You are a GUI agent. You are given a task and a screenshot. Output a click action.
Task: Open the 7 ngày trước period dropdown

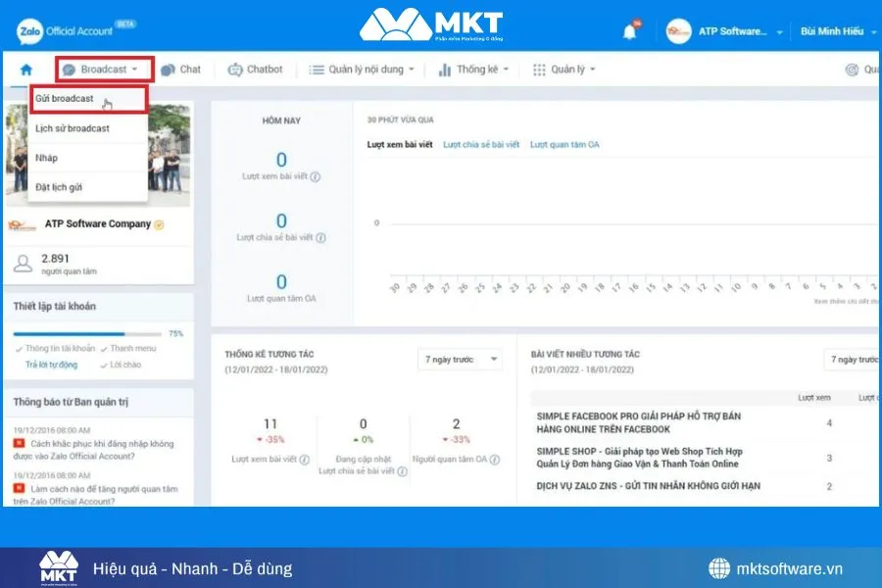point(460,360)
